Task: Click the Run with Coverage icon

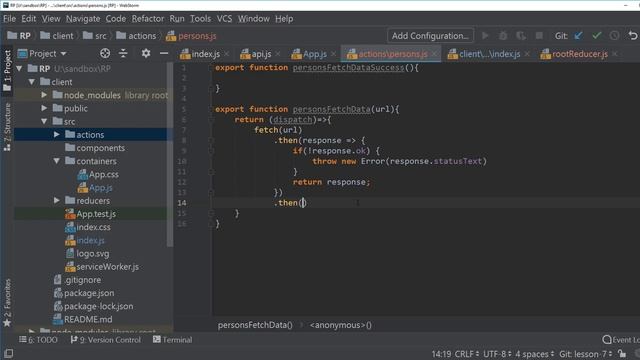Action: point(521,36)
